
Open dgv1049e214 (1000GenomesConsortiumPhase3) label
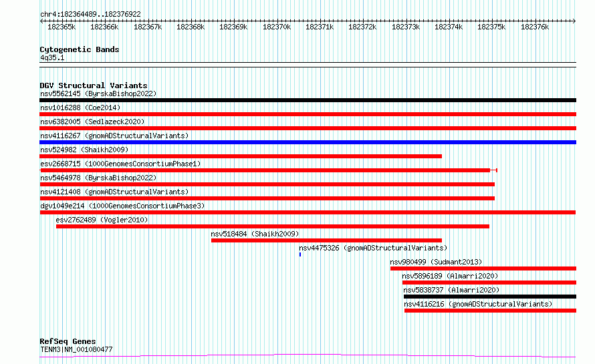point(122,206)
